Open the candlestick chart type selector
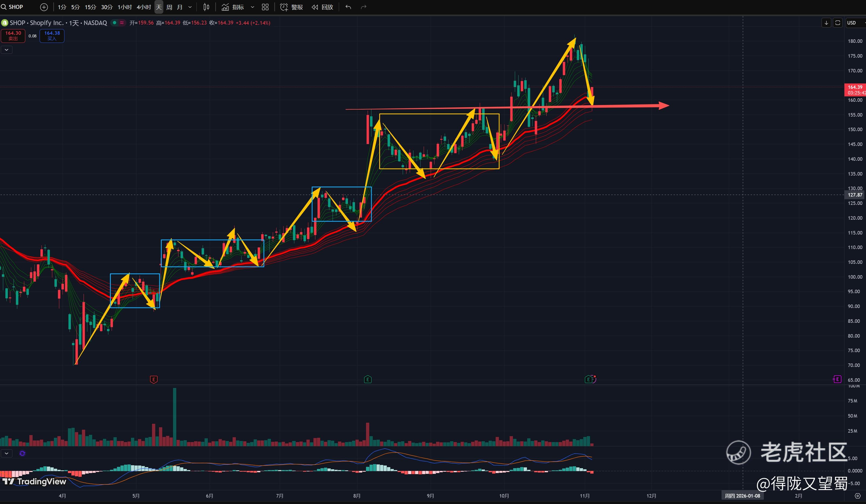 click(x=206, y=7)
